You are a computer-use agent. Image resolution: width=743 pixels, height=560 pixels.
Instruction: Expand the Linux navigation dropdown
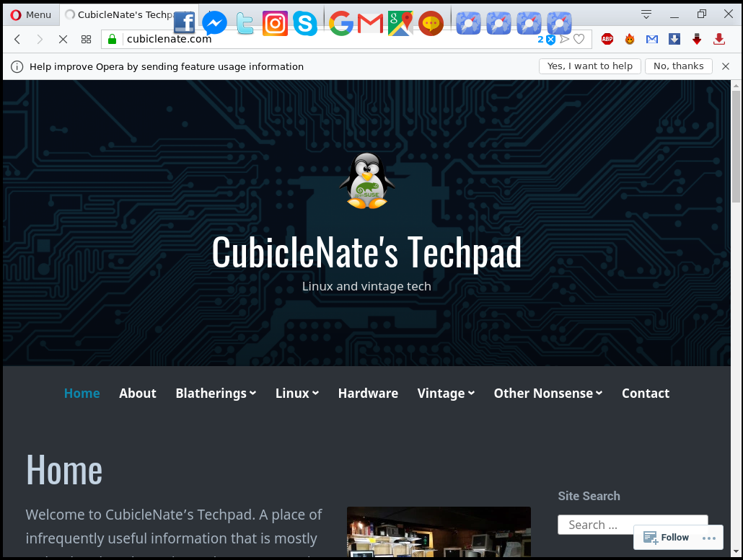pos(297,394)
